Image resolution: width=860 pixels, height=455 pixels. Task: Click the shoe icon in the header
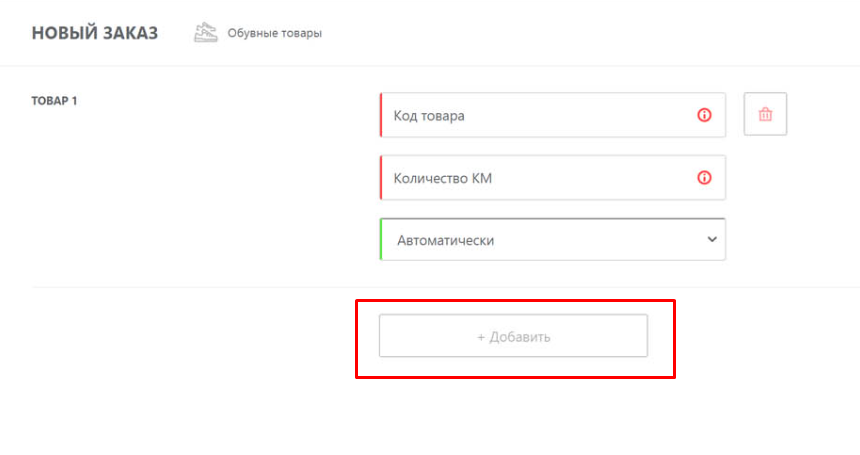[x=206, y=33]
